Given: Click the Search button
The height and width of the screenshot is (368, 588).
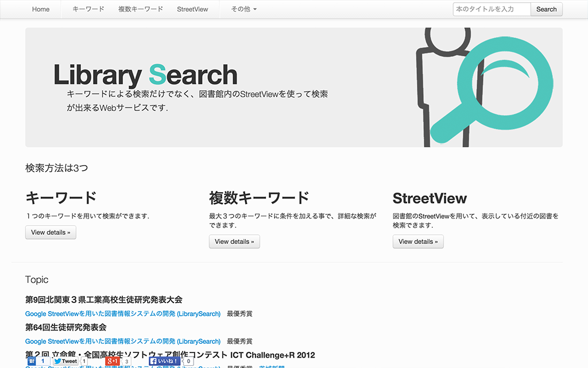Looking at the screenshot, I should [x=547, y=9].
